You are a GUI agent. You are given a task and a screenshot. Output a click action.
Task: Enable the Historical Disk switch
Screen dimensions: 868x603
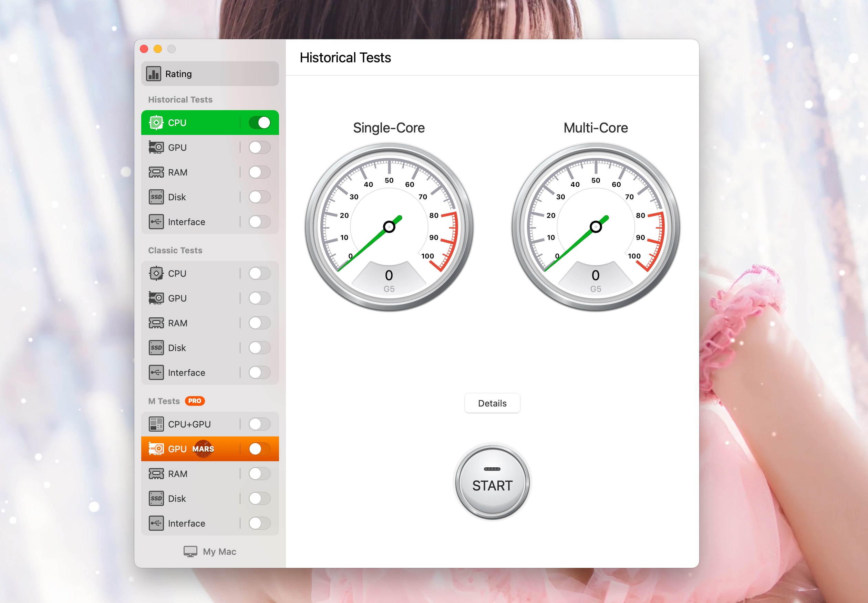259,197
